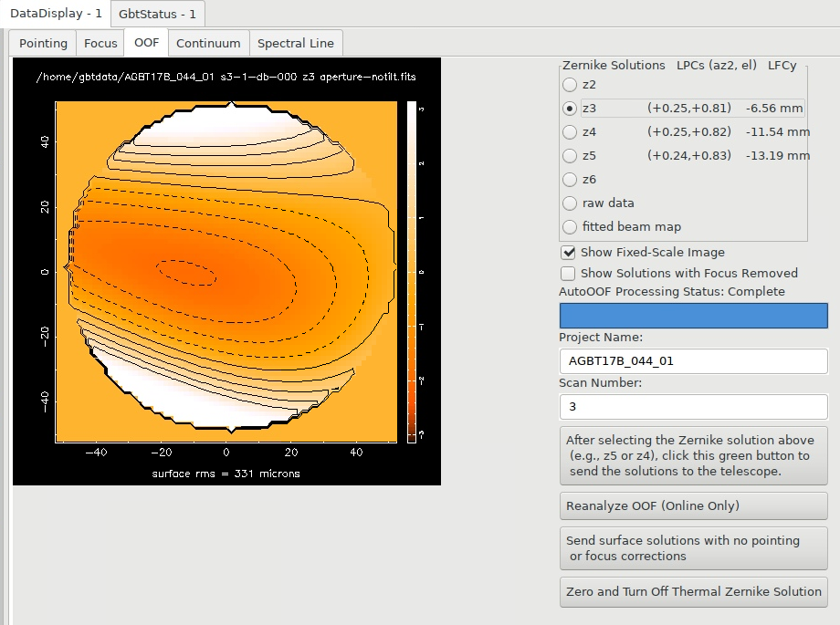Click the Project Name input field
The width and height of the screenshot is (840, 625).
click(x=694, y=361)
